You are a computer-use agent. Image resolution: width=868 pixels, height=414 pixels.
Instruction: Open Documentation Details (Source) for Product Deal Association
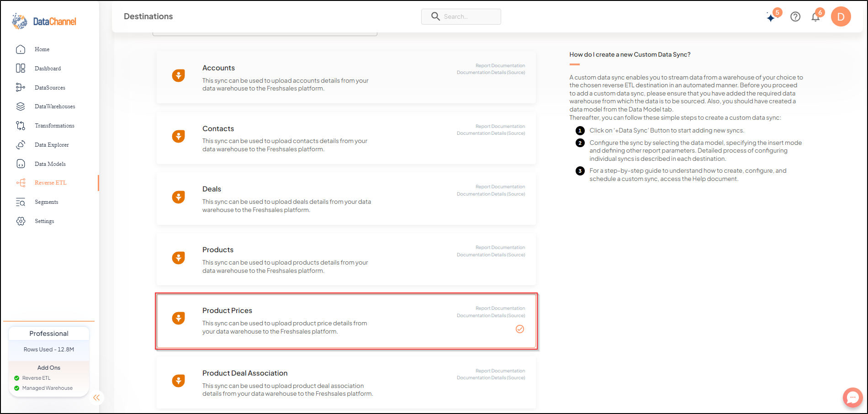click(x=491, y=378)
